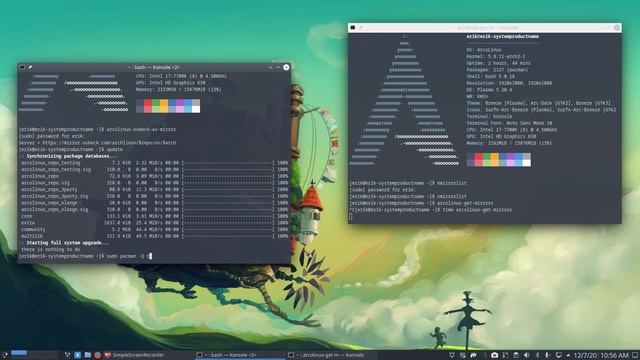Click the 'Kernel' line in right terminal
Image resolution: width=640 pixels, height=360 pixels.
pos(496,56)
